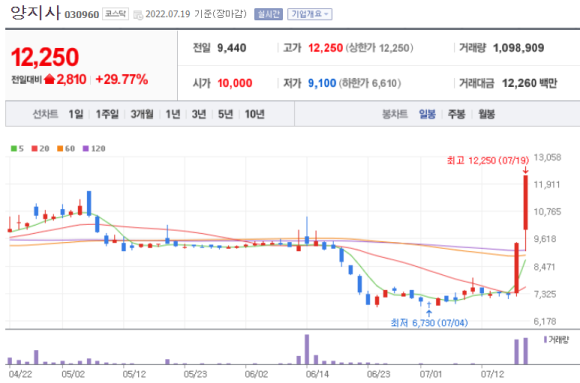Click the 하한가 6,610 text

click(370, 83)
